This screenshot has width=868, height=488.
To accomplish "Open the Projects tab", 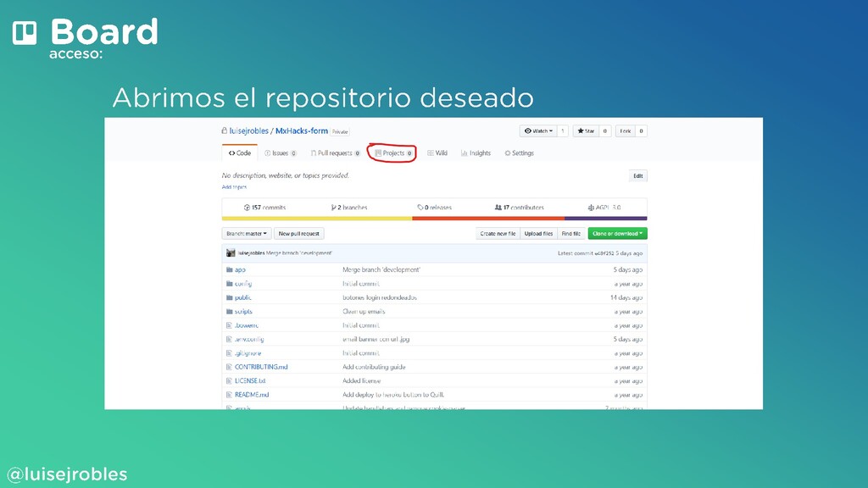I will click(x=393, y=153).
